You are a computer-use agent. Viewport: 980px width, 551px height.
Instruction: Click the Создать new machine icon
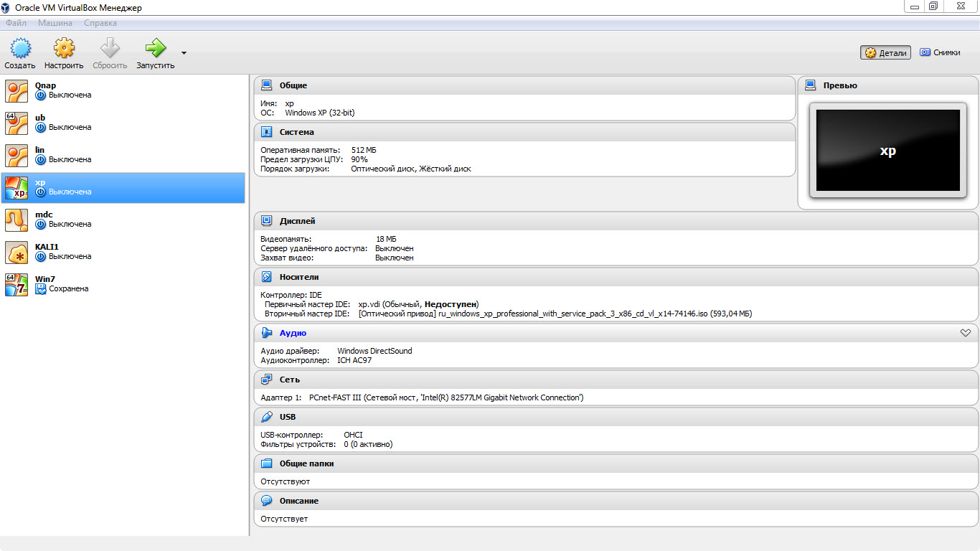pos(20,49)
